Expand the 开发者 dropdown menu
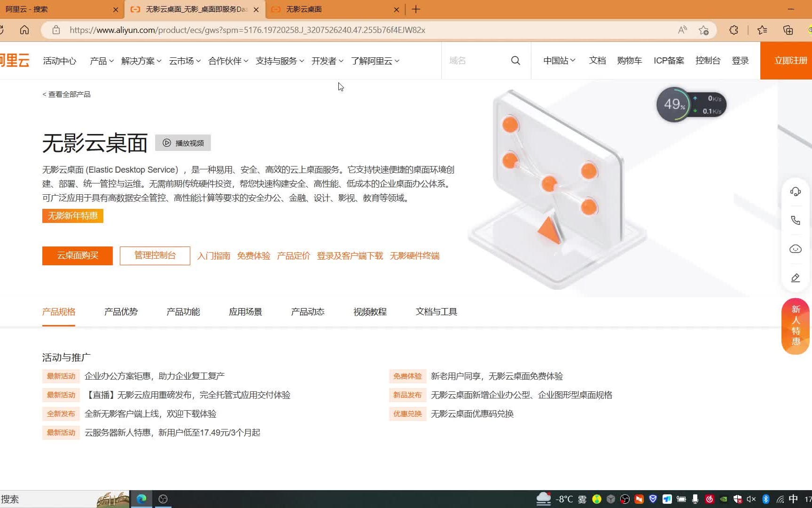Image resolution: width=812 pixels, height=508 pixels. (x=328, y=61)
